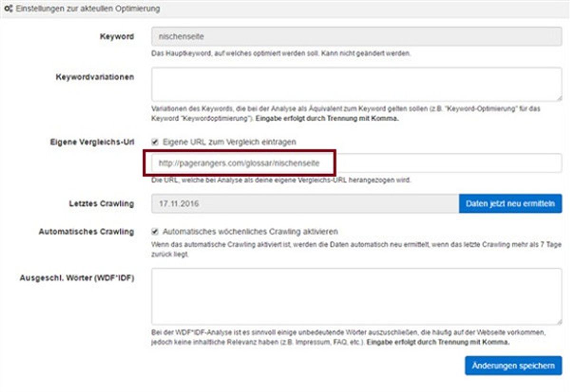Screen dimensions: 570x392
Task: Click the Letztes Crawling date field 17.11.2016
Action: pyautogui.click(x=305, y=204)
